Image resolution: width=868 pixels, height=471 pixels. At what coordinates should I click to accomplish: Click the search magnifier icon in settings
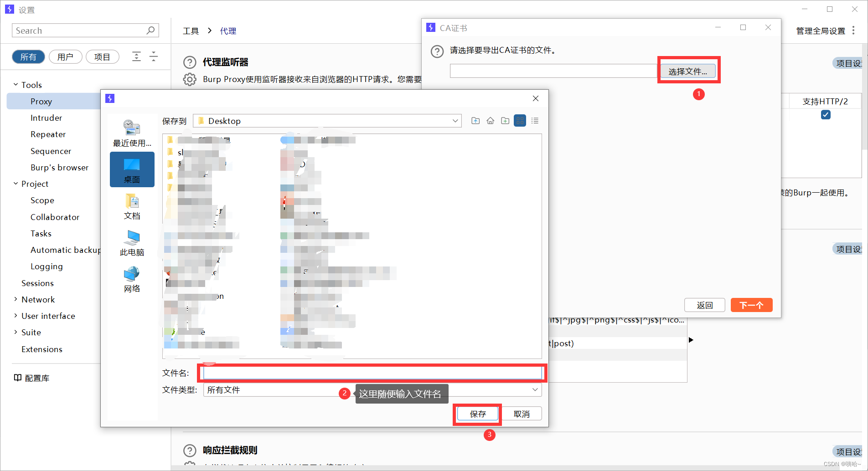150,31
